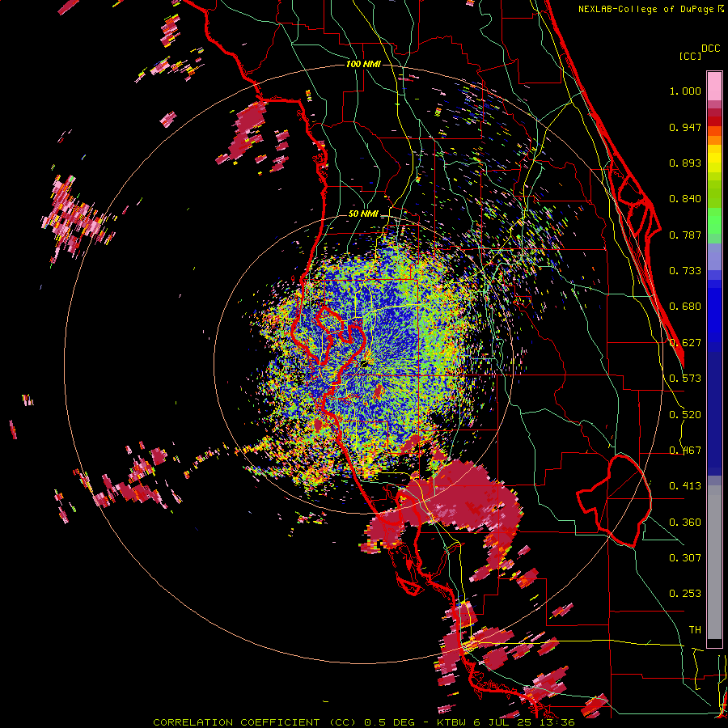Click the 0.680 color scale label
The height and width of the screenshot is (728, 728).
[x=685, y=307]
